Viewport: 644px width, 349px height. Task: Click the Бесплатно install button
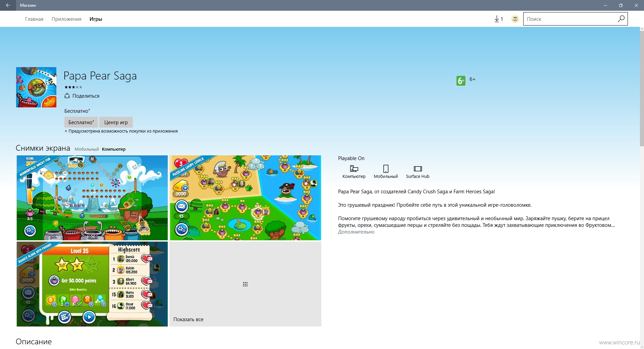point(81,122)
